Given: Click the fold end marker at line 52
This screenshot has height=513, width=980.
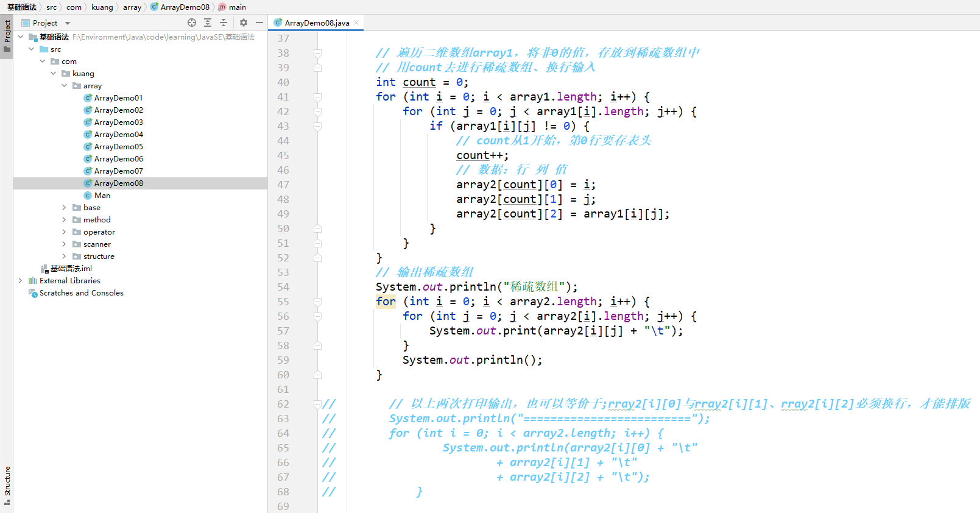Looking at the screenshot, I should coord(318,258).
